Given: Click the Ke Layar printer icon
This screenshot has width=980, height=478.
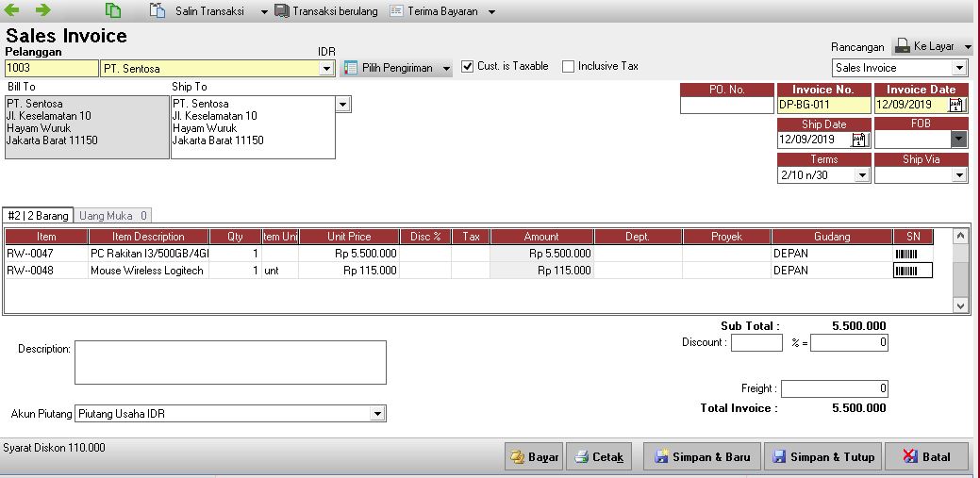Looking at the screenshot, I should 902,46.
